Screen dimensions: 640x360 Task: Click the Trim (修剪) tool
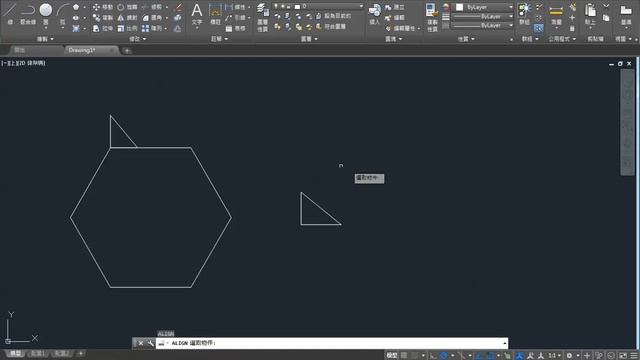click(152, 7)
